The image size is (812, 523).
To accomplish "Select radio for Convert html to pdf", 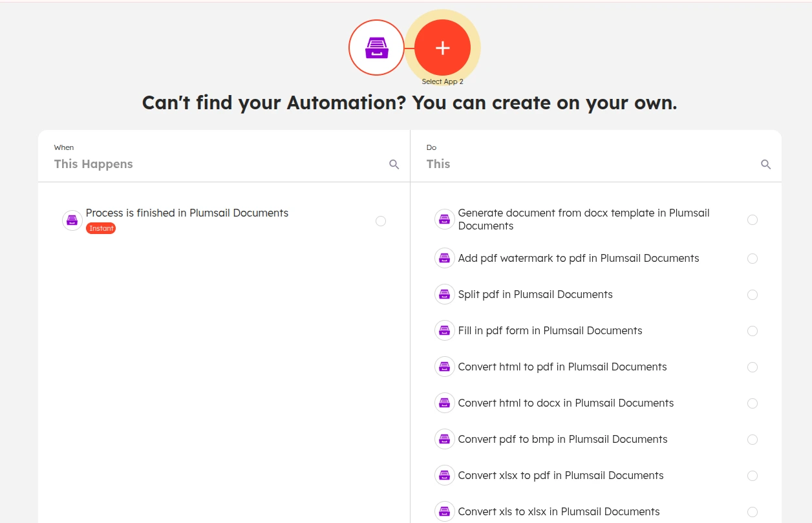I will pyautogui.click(x=753, y=367).
